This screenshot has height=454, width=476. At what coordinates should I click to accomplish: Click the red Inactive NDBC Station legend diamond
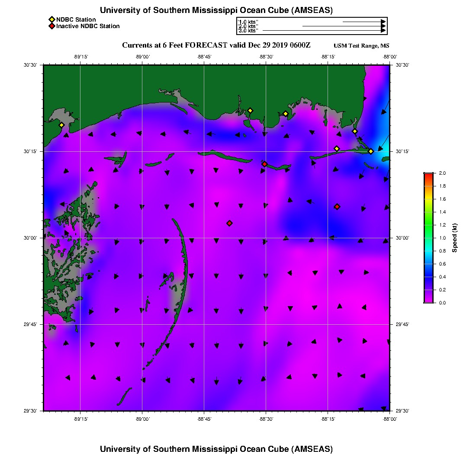pos(51,26)
